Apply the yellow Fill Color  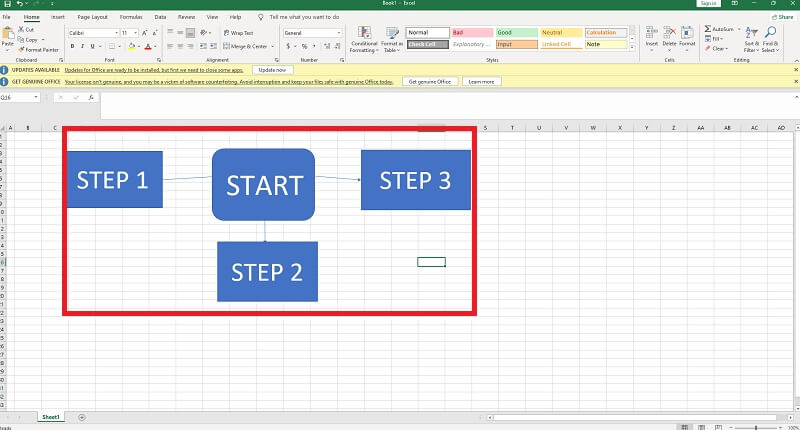(x=132, y=46)
